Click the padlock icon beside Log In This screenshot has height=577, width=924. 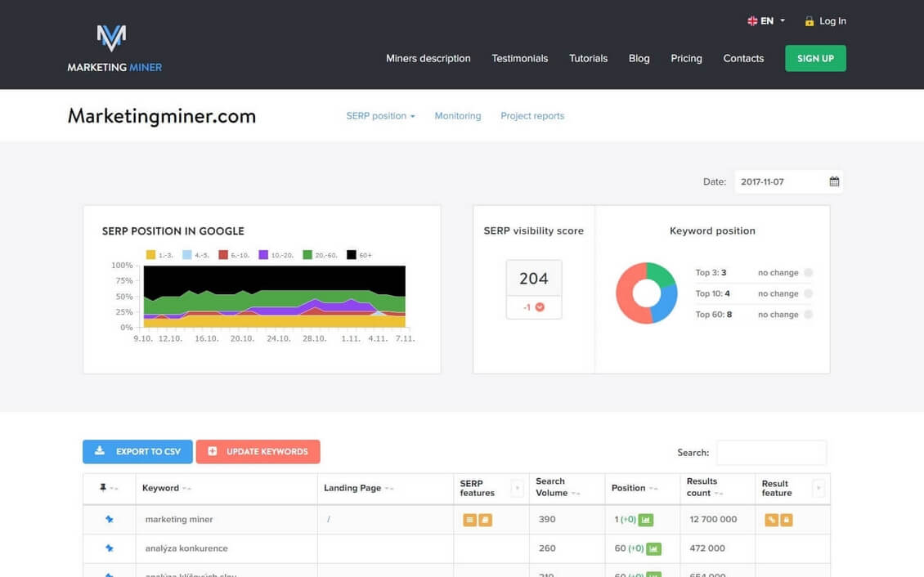[809, 21]
